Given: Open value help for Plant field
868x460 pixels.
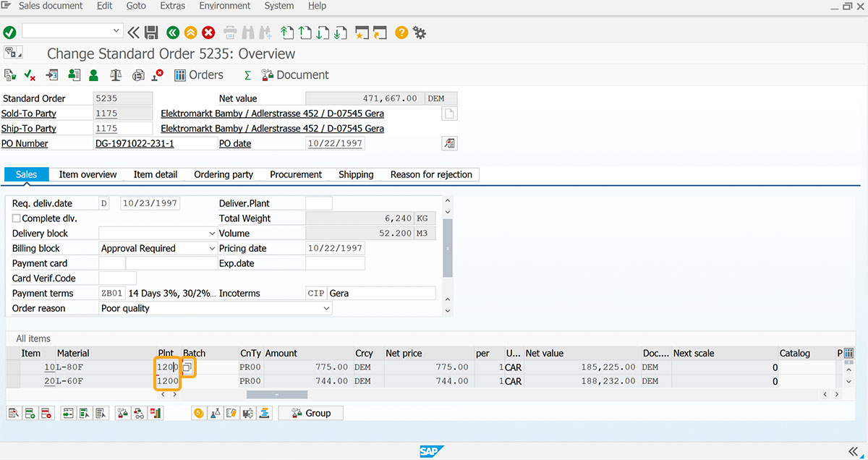Looking at the screenshot, I should click(x=187, y=367).
